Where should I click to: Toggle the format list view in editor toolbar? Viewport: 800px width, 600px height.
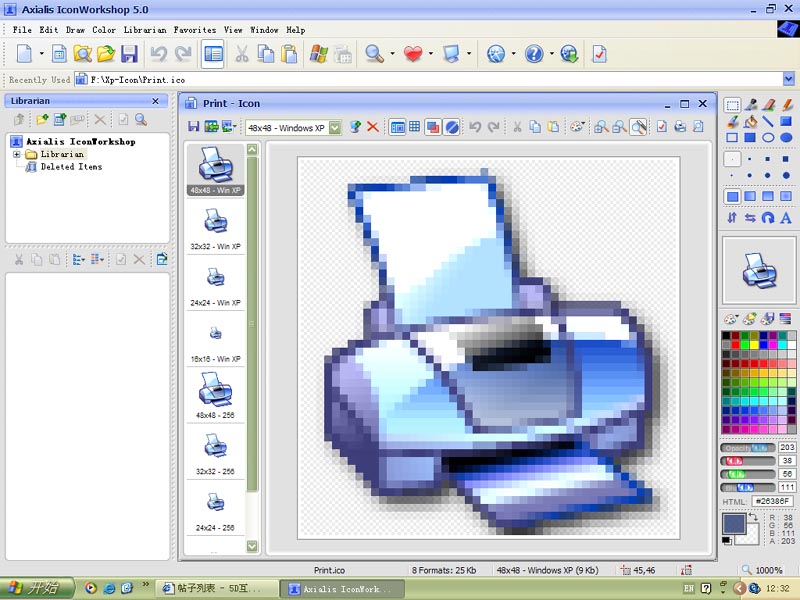pos(397,127)
